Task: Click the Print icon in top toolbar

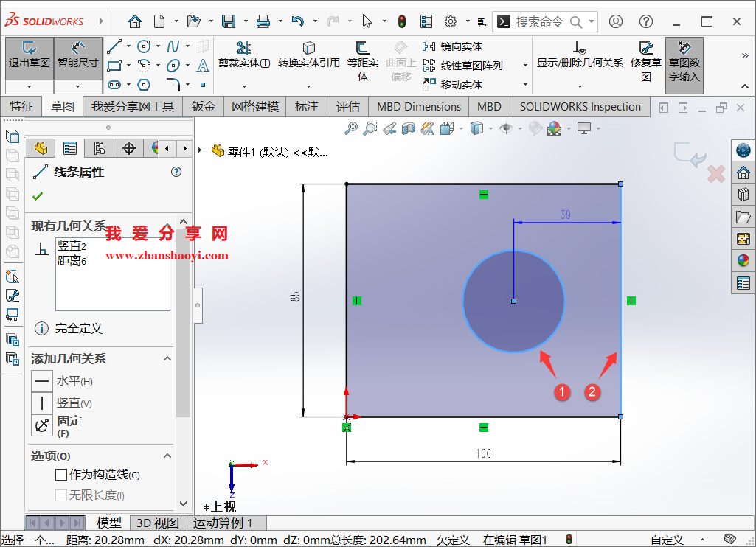Action: point(263,21)
